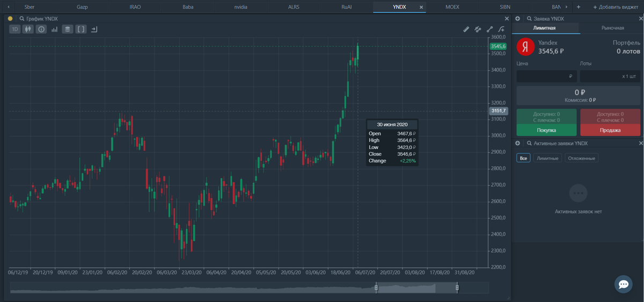Click the 3151,7 crosshair price label
Image resolution: width=644 pixels, height=302 pixels.
[499, 111]
